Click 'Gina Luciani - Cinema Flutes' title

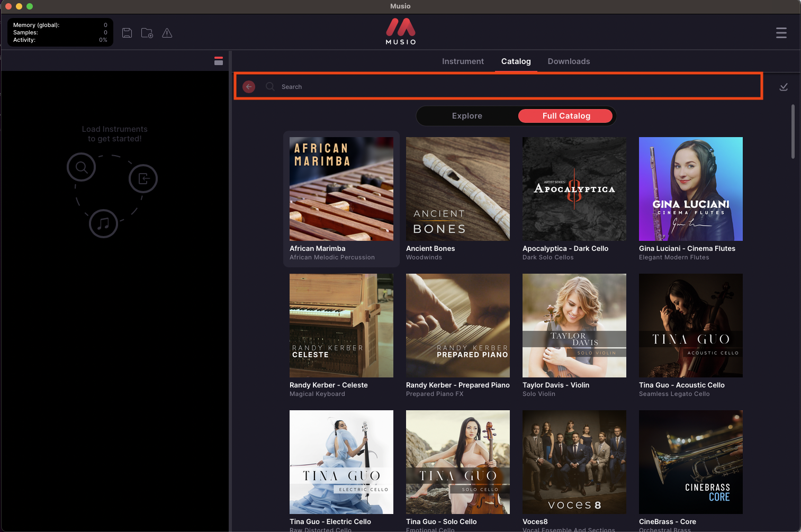(x=687, y=248)
